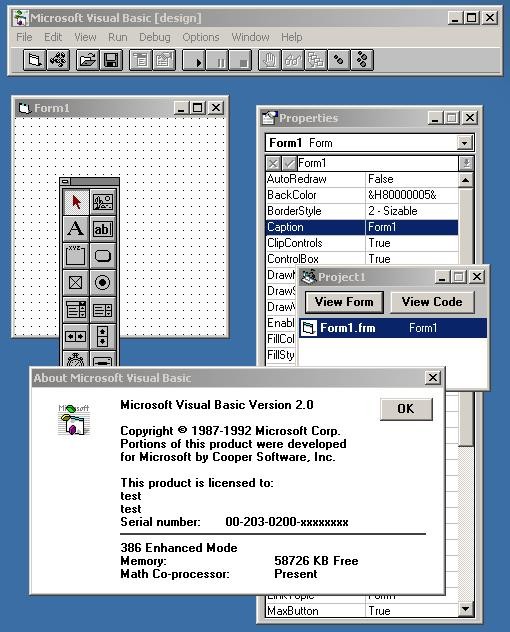Open the toolbox control-menu box
This screenshot has height=632, width=510.
(66, 181)
